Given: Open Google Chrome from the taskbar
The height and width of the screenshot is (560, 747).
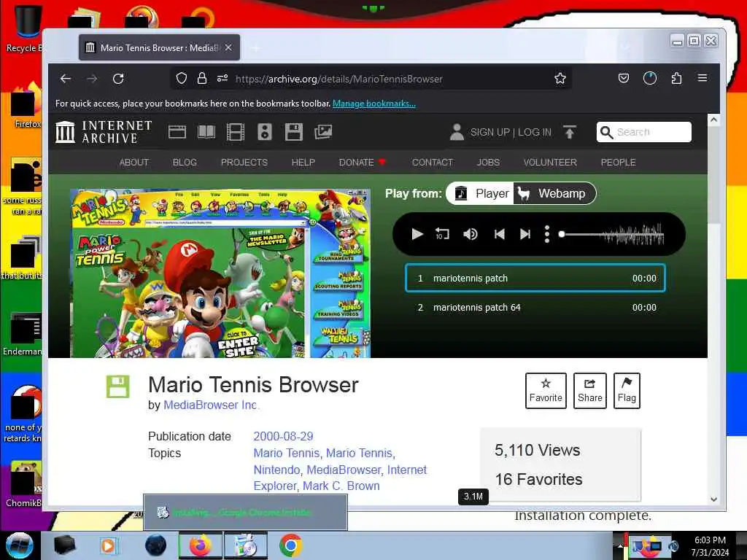Looking at the screenshot, I should point(290,545).
